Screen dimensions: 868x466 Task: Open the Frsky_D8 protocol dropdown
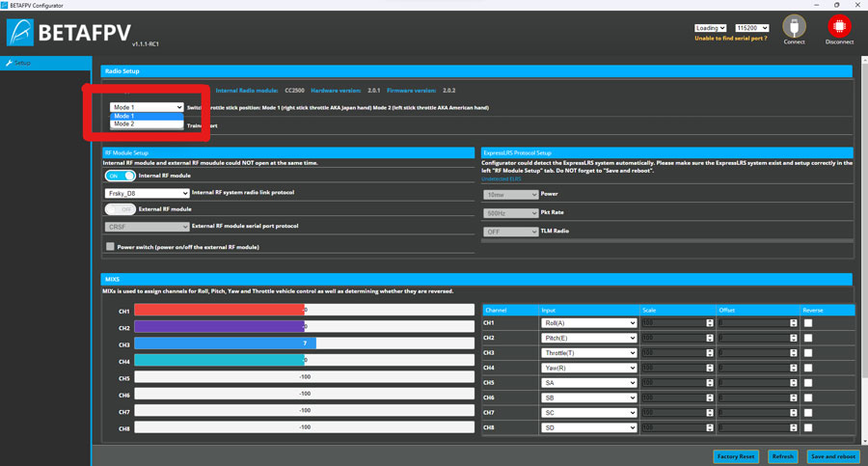click(x=147, y=193)
